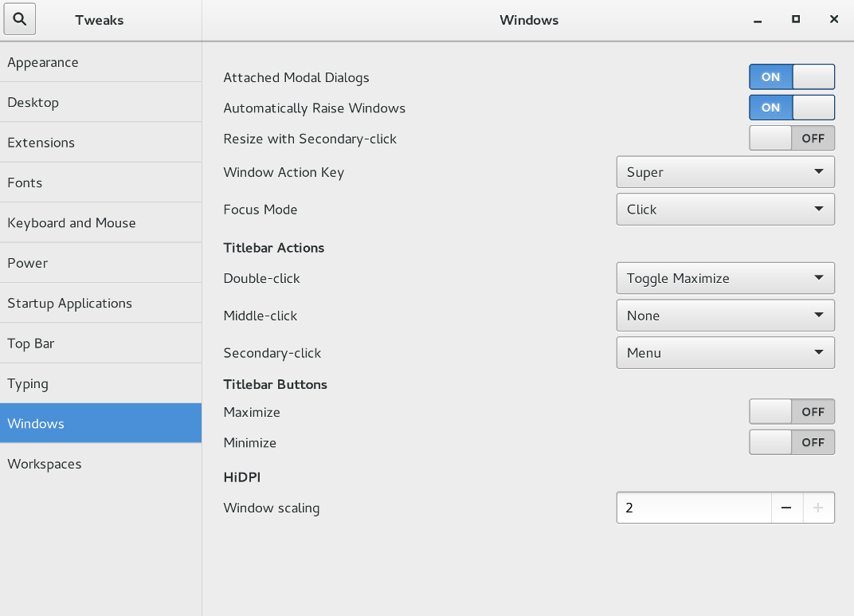Enable the Maximize titlebar button
This screenshot has width=854, height=616.
tap(792, 412)
